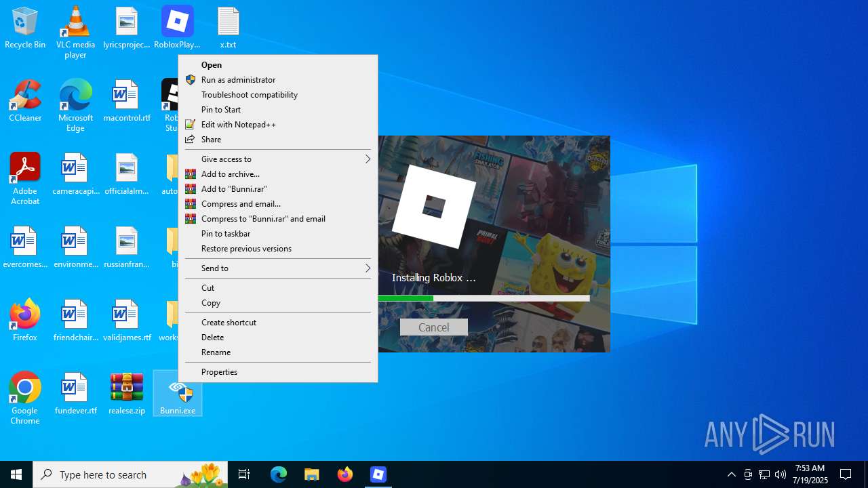
Task: Open the volume control in system tray
Action: pyautogui.click(x=780, y=474)
